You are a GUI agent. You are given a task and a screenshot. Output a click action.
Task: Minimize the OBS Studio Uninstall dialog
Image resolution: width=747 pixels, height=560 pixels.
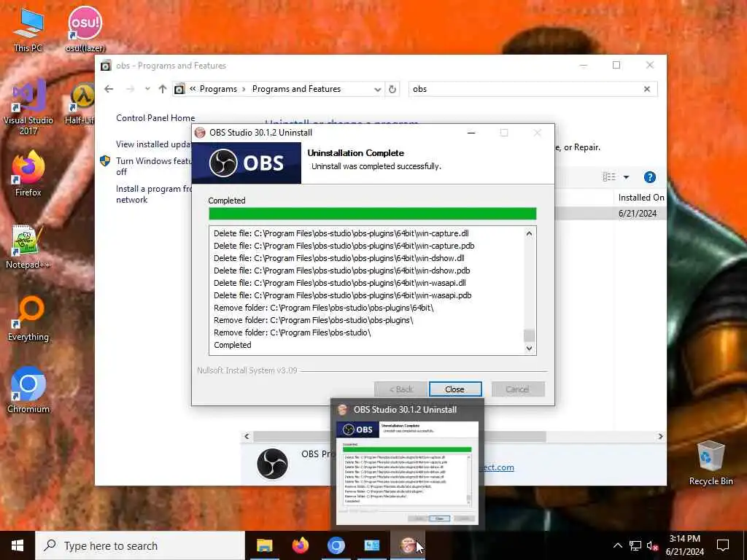click(x=471, y=133)
